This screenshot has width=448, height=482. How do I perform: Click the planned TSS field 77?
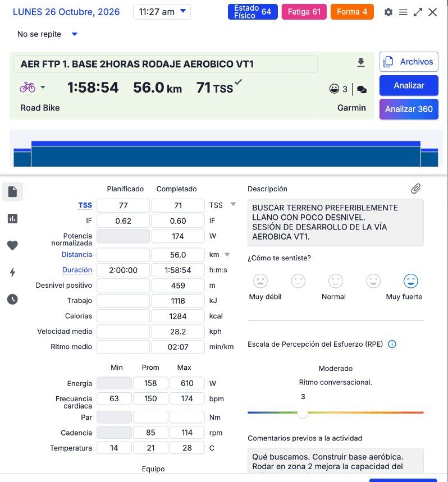coord(124,205)
